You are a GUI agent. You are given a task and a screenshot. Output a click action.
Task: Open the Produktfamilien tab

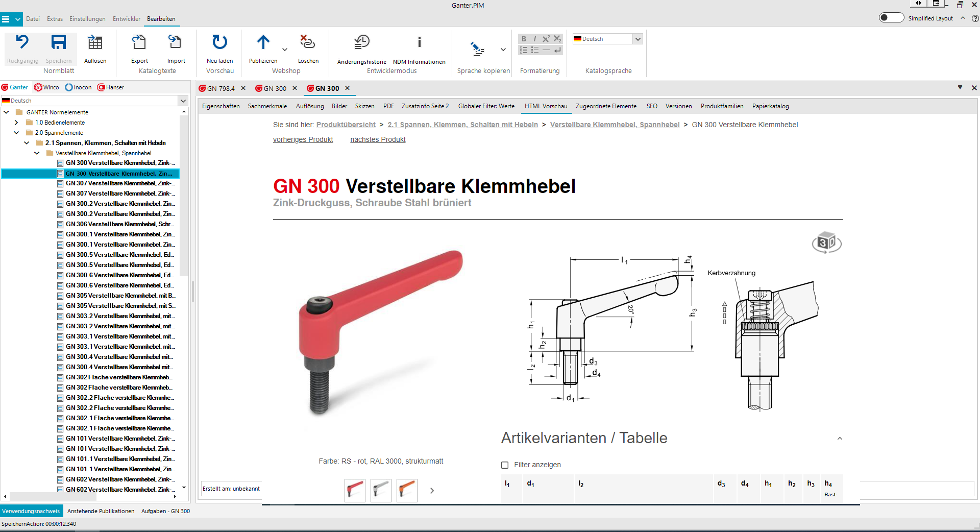pos(722,106)
